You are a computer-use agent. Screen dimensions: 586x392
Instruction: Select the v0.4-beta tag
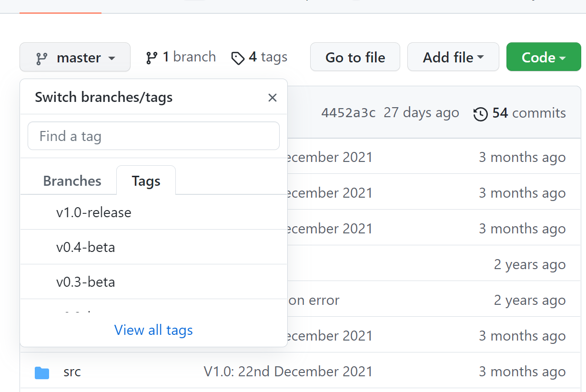click(153, 247)
